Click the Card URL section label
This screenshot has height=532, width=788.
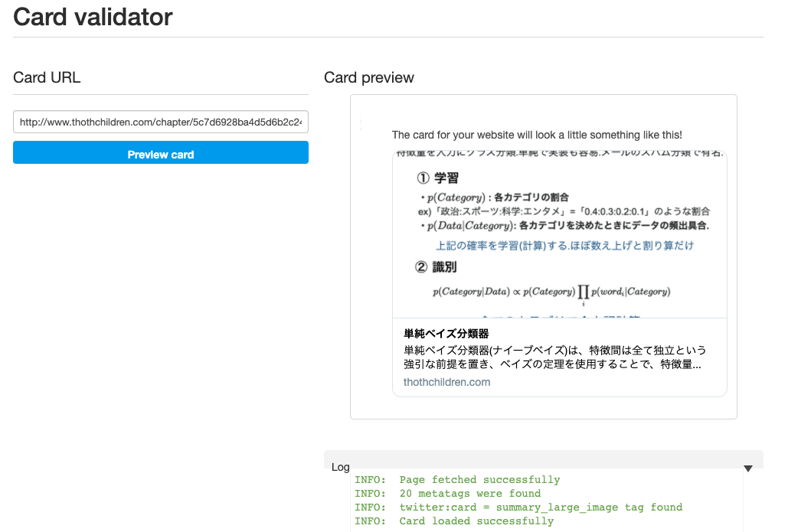click(x=47, y=77)
